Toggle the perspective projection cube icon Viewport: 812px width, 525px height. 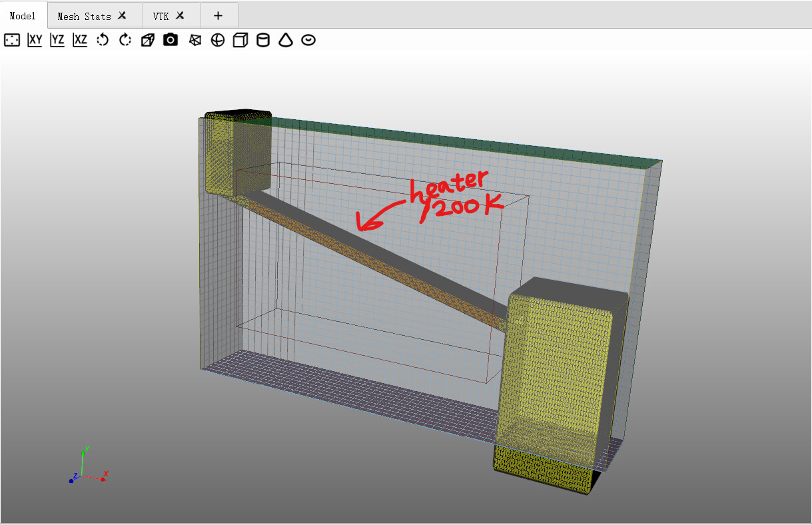pyautogui.click(x=148, y=41)
